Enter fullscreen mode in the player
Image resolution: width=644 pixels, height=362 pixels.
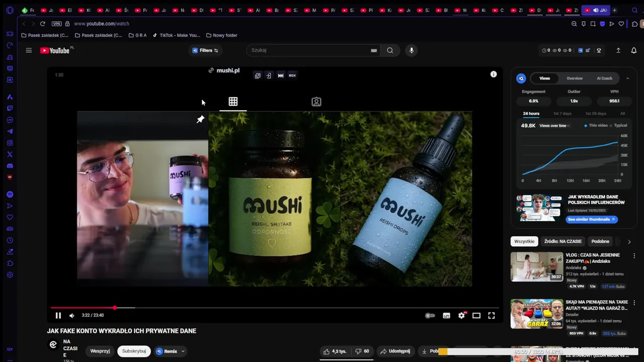pyautogui.click(x=492, y=315)
